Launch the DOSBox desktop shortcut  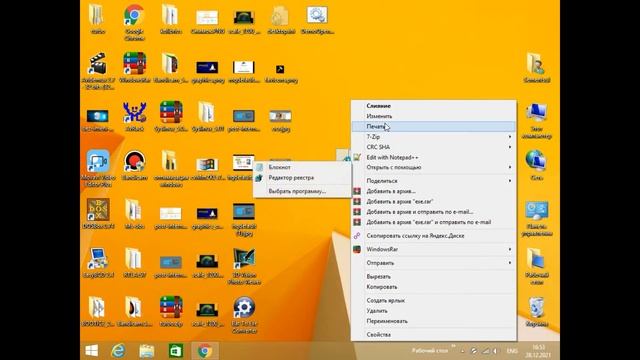98,211
